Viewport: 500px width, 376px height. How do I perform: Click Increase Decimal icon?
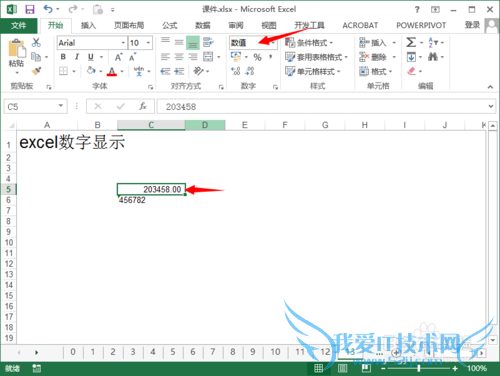tap(236, 71)
